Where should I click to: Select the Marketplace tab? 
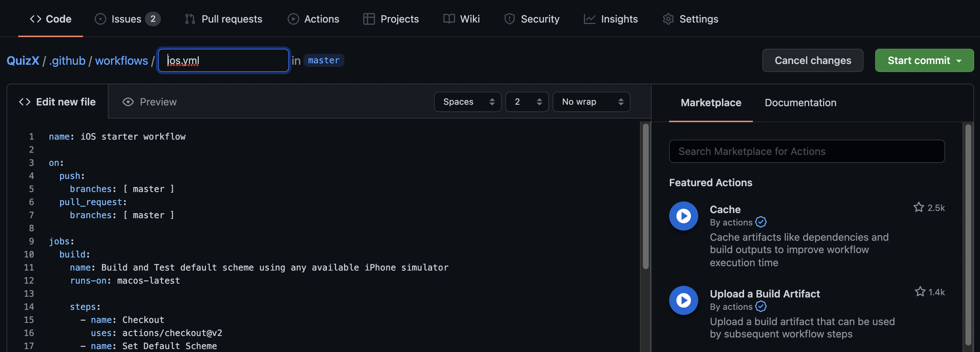pyautogui.click(x=711, y=102)
